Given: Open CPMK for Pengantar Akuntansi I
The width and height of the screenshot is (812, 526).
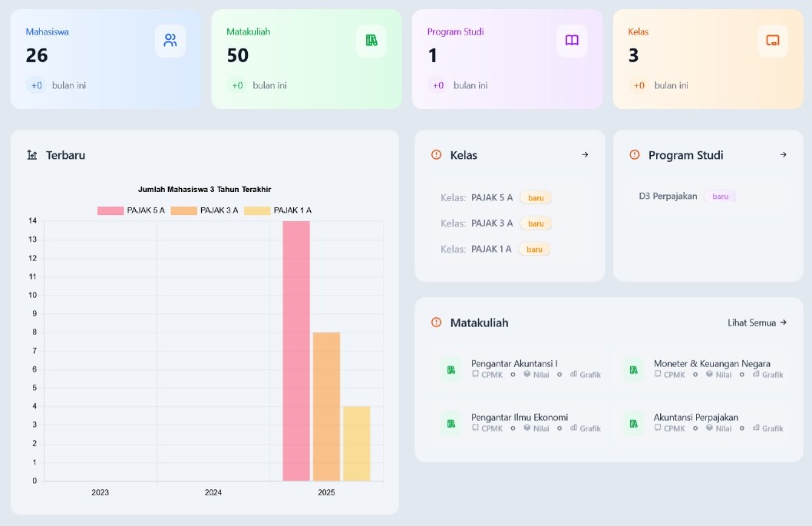Looking at the screenshot, I should (487, 375).
